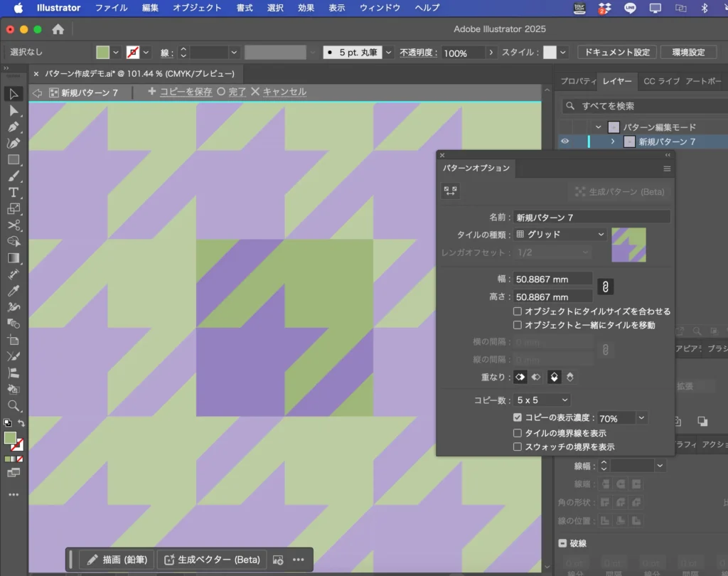Enable オブジェクトにタイルサイズを合わせる checkbox
This screenshot has height=576, width=728.
point(518,311)
